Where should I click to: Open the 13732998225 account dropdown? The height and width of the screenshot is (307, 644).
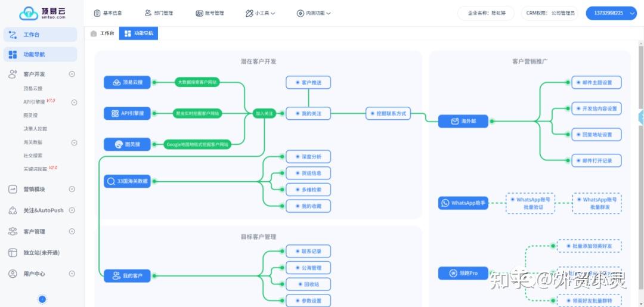[x=612, y=13]
